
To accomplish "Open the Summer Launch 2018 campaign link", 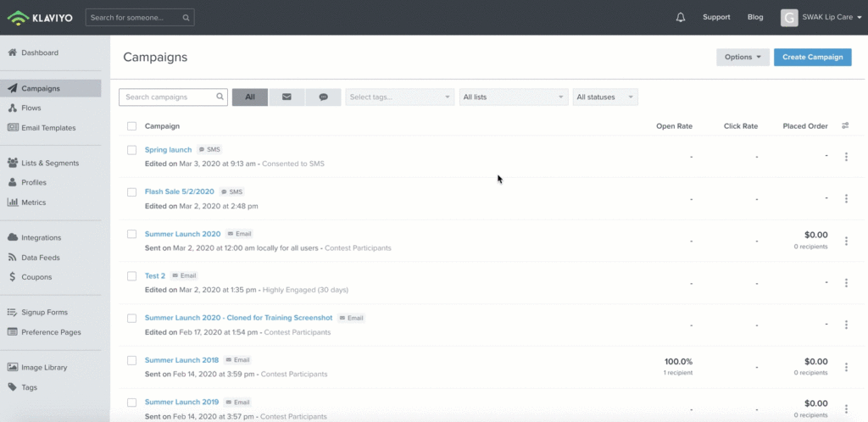I will 181,360.
